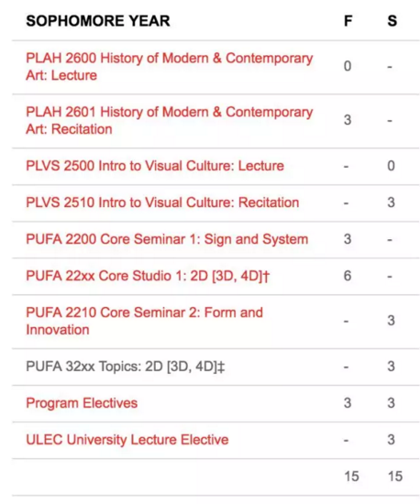Click the S column header
The image size is (420, 504).
tap(392, 21)
